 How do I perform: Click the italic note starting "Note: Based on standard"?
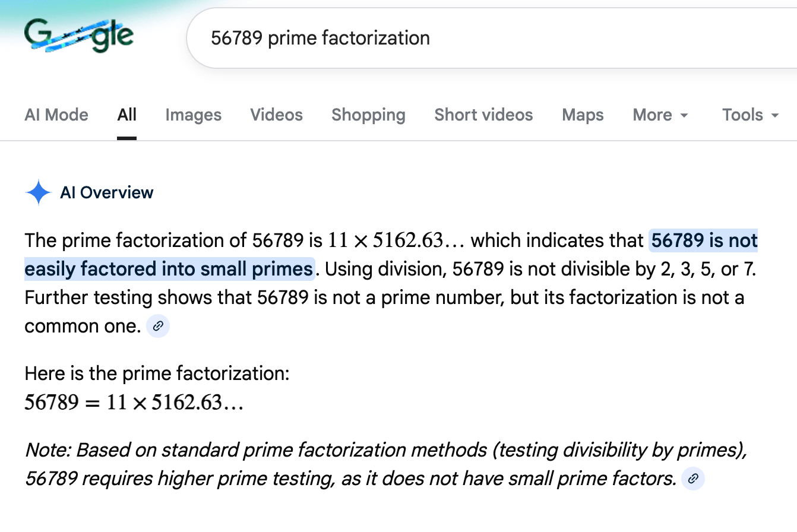(386, 451)
